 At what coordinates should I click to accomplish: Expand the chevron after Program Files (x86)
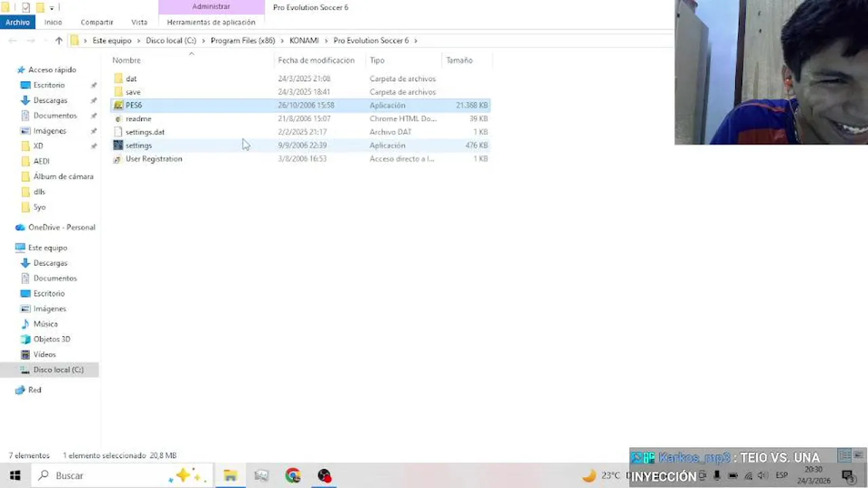[x=282, y=41]
